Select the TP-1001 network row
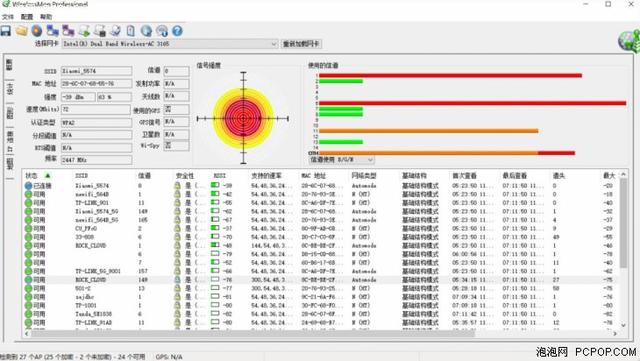 pos(321,305)
